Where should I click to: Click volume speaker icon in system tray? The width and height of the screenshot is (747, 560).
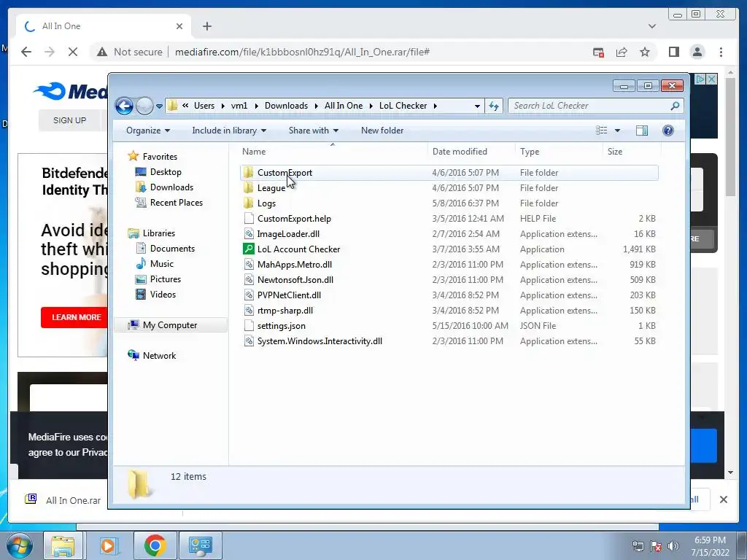tap(673, 545)
